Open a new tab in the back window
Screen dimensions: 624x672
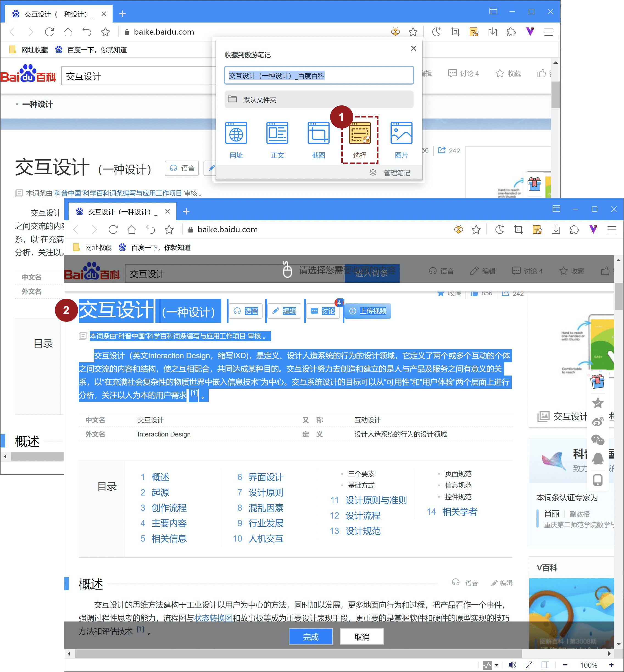tap(122, 14)
